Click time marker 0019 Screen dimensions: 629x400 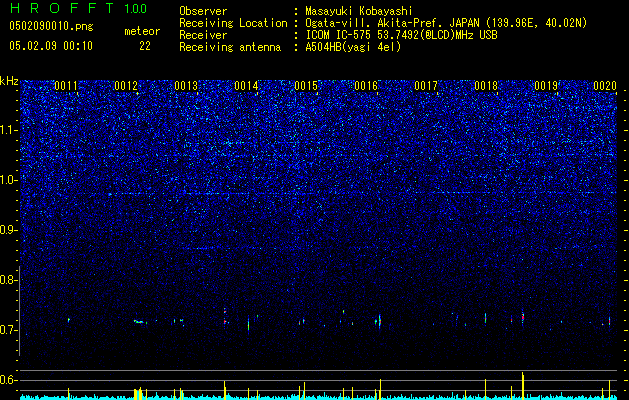(x=546, y=86)
